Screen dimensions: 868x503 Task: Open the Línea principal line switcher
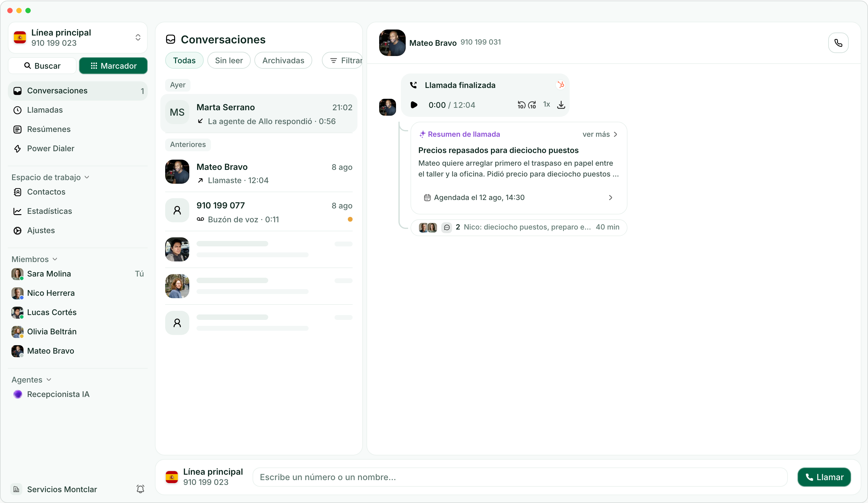[78, 38]
